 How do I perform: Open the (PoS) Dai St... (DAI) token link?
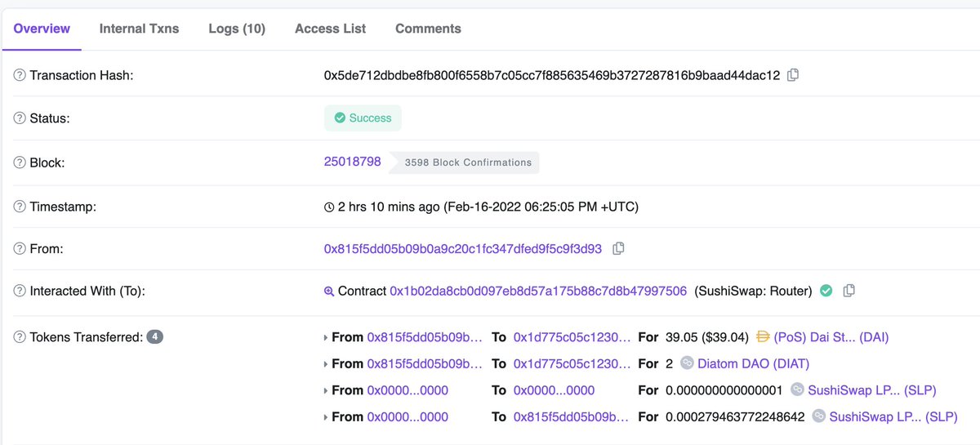click(831, 336)
